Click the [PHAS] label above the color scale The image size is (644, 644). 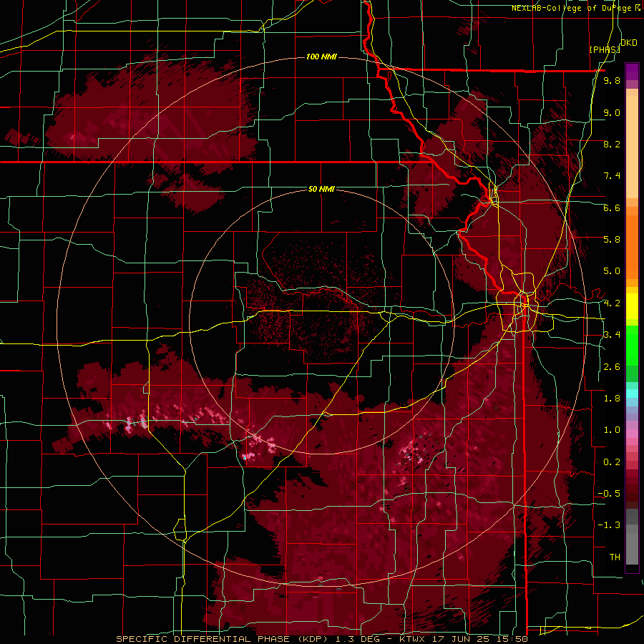pos(605,50)
